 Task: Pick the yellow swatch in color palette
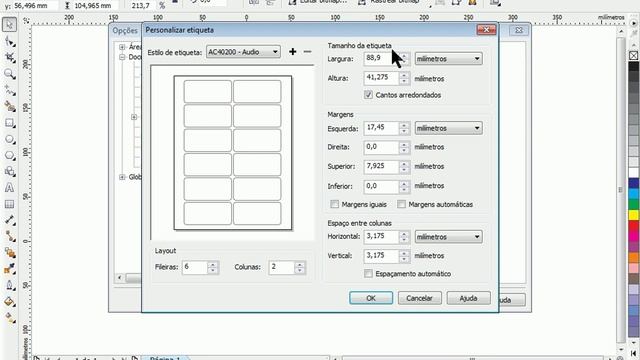point(633,215)
